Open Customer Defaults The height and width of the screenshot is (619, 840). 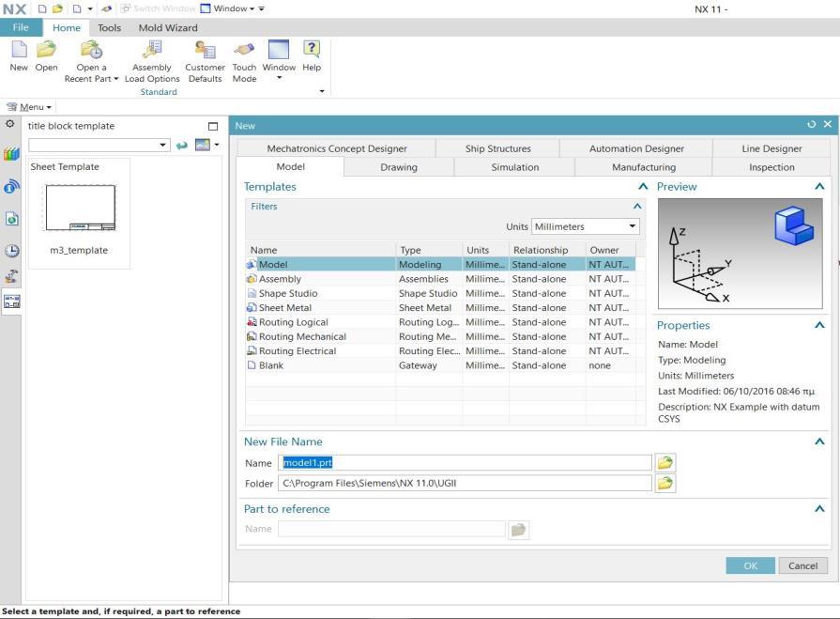206,49
